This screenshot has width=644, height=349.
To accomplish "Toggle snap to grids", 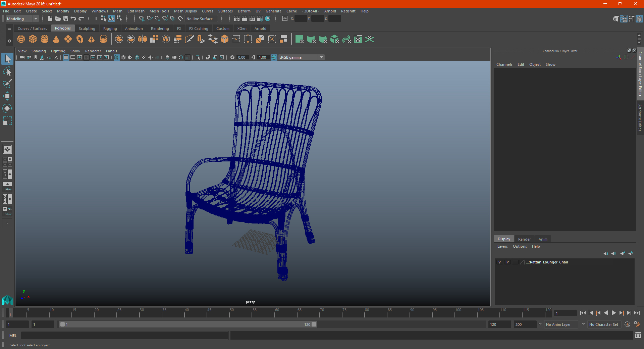I will tap(142, 19).
